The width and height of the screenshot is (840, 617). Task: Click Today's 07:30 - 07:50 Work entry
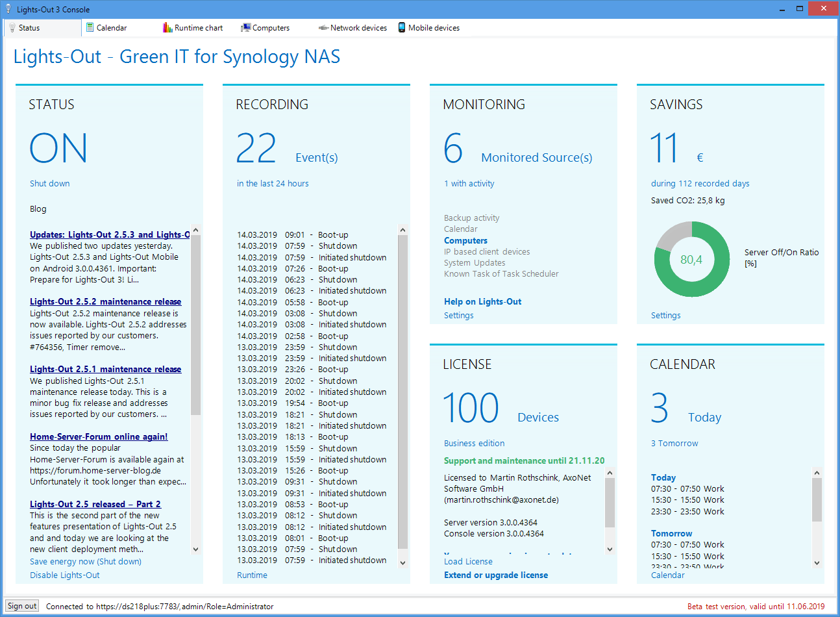pyautogui.click(x=687, y=488)
